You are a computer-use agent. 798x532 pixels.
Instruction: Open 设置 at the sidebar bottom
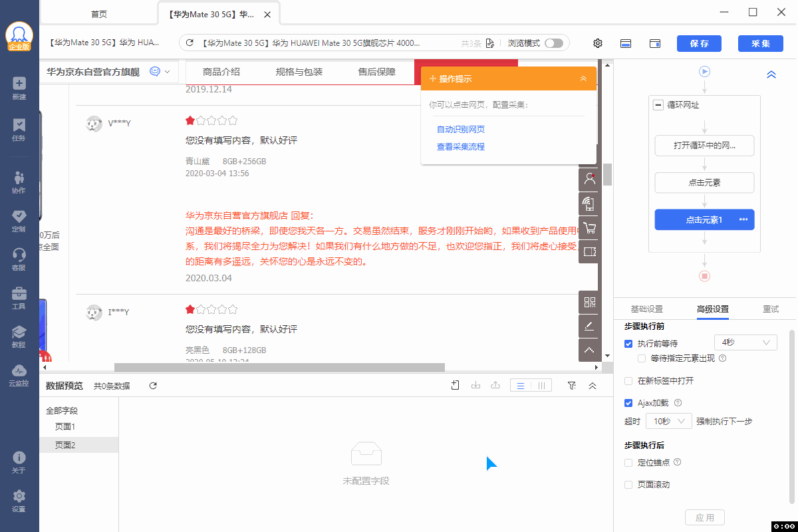click(x=19, y=501)
